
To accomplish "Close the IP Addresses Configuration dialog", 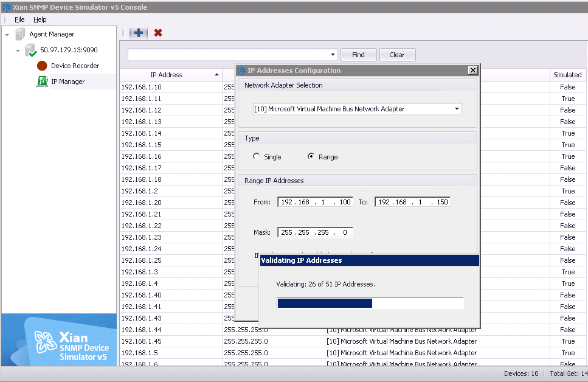I will (473, 70).
